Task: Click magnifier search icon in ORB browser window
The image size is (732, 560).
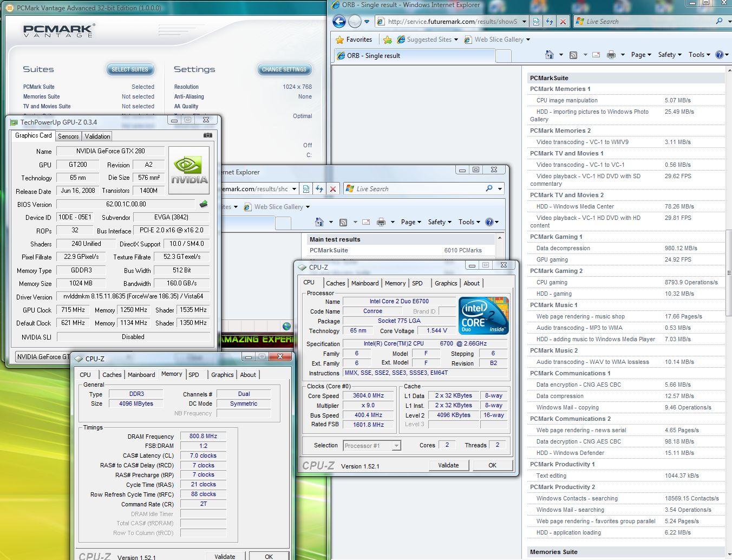Action: pos(720,21)
